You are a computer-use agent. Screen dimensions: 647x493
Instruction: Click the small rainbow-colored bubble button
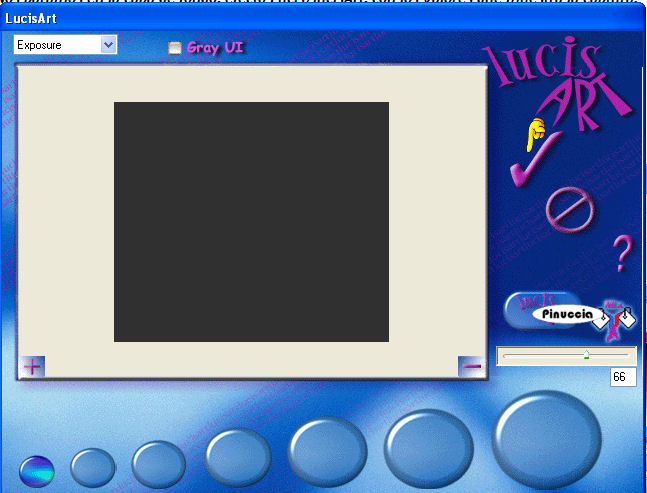pos(37,471)
